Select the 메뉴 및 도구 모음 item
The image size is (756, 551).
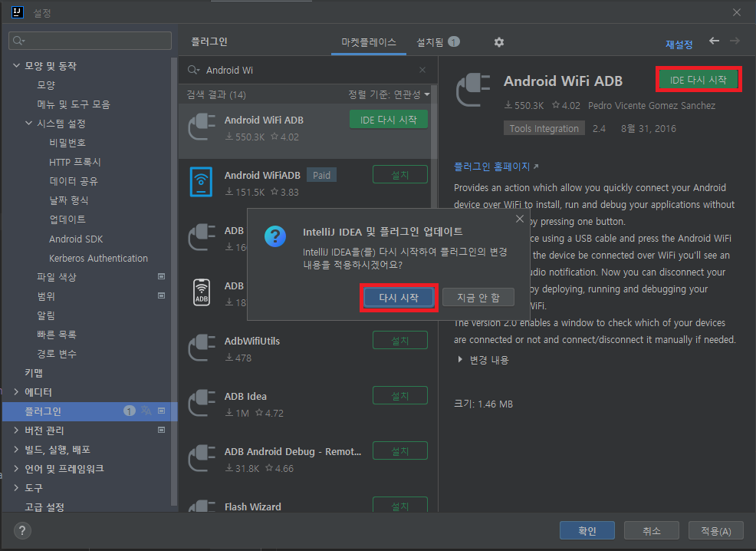point(74,104)
